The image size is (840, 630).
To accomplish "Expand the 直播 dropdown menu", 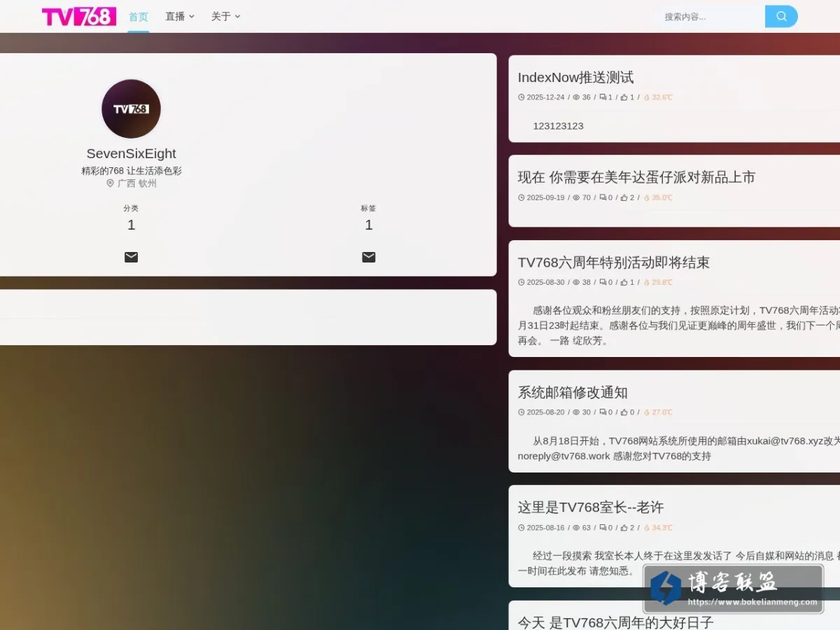I will 180,16.
